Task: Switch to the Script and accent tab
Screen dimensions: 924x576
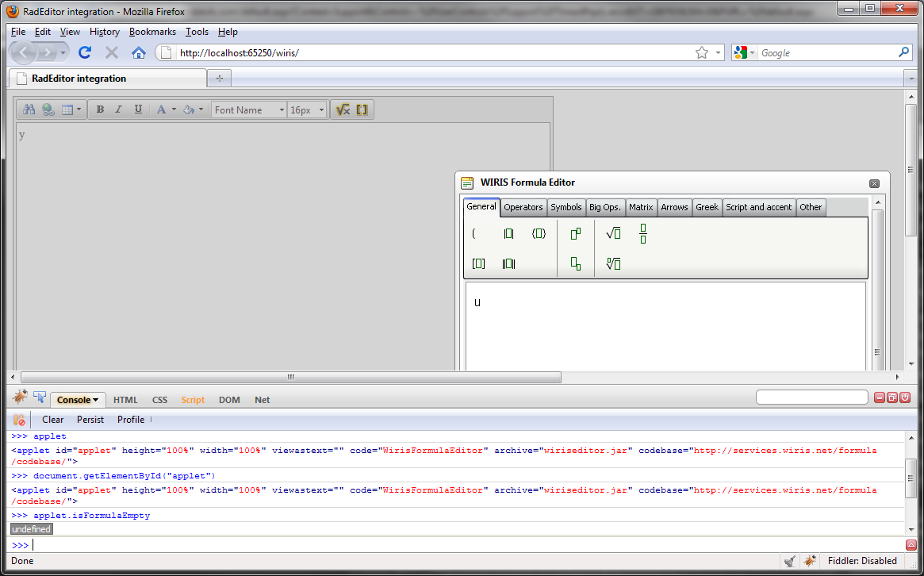Action: coord(759,208)
